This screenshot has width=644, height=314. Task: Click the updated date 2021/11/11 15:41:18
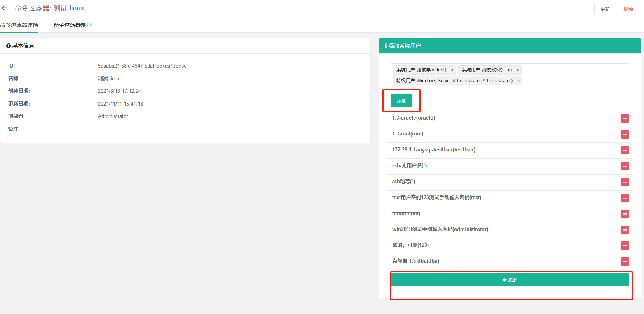pyautogui.click(x=120, y=104)
